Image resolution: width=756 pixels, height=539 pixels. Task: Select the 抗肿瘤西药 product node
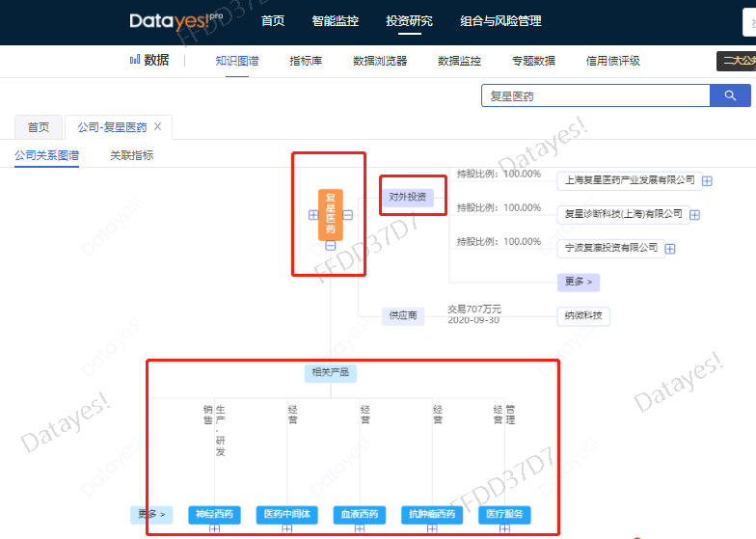point(432,515)
